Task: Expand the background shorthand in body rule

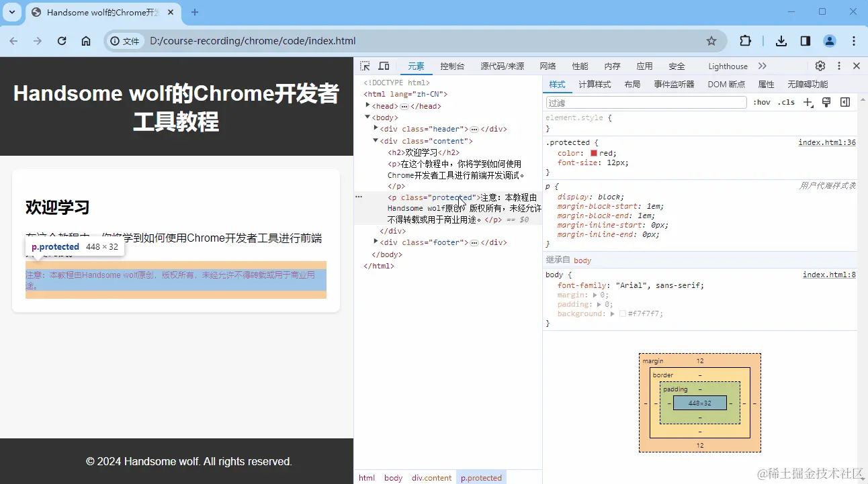Action: (x=612, y=313)
